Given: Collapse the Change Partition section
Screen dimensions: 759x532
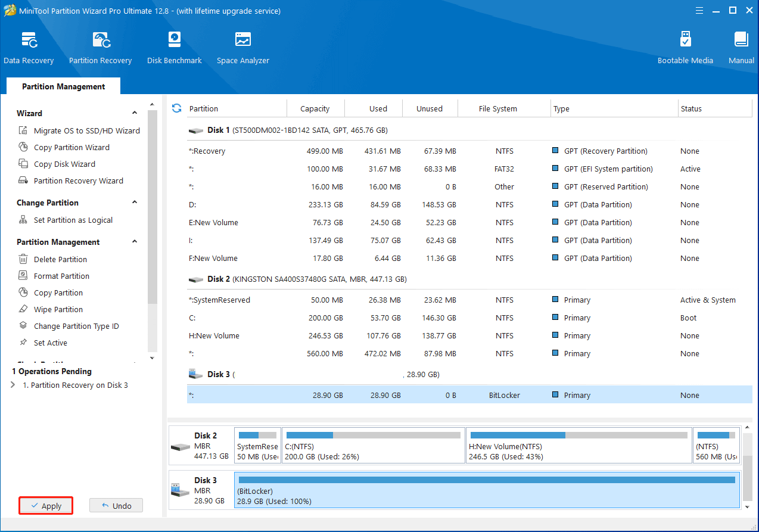Looking at the screenshot, I should (135, 203).
